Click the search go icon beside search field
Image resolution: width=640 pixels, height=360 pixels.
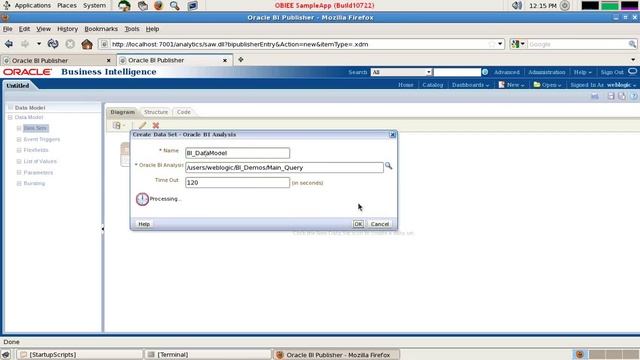485,72
